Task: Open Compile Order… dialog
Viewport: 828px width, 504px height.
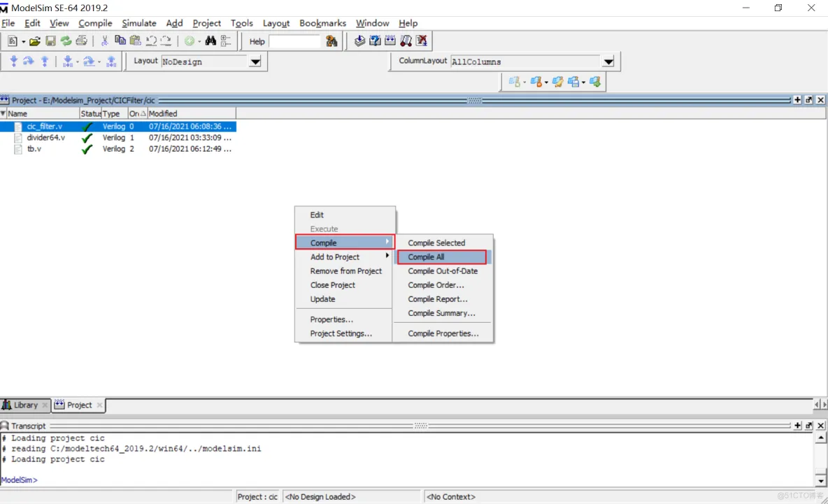Action: [436, 285]
